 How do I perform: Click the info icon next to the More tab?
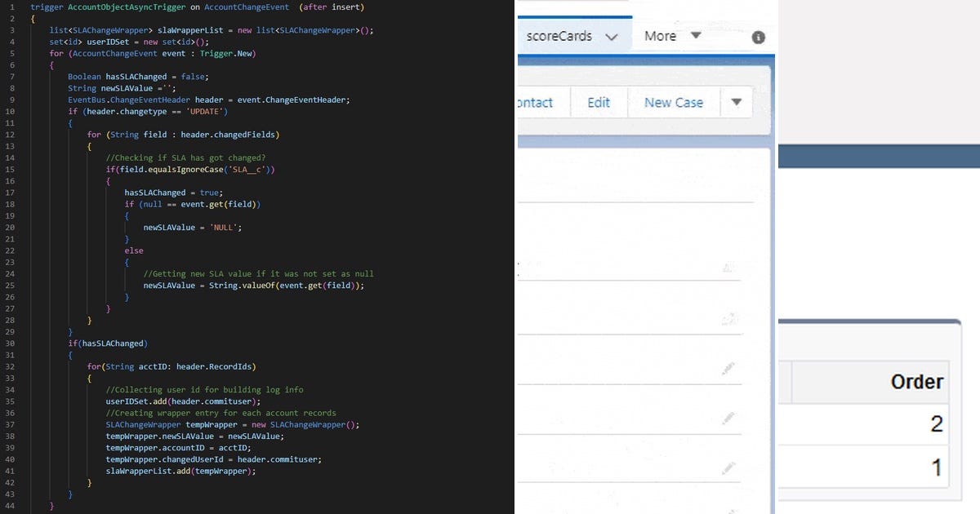click(758, 36)
